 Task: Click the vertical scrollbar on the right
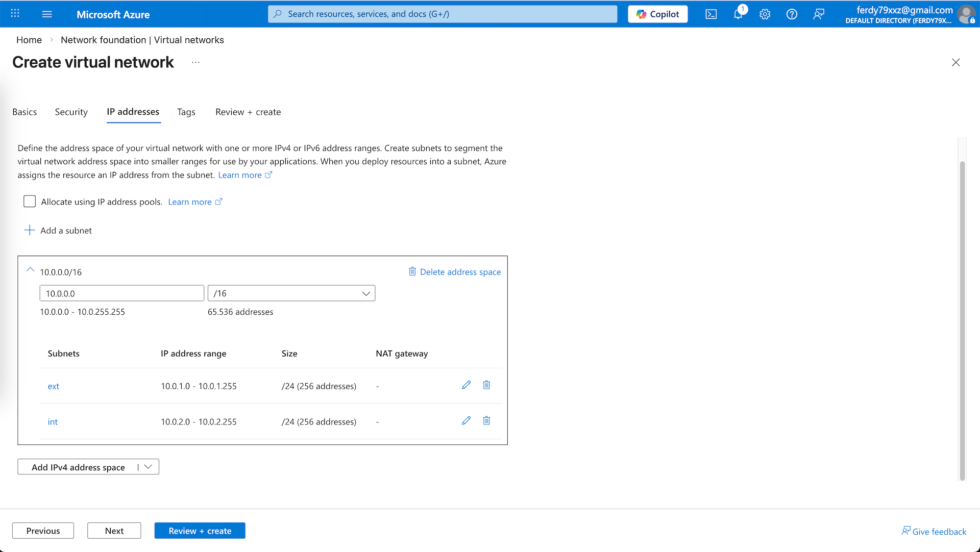(962, 321)
